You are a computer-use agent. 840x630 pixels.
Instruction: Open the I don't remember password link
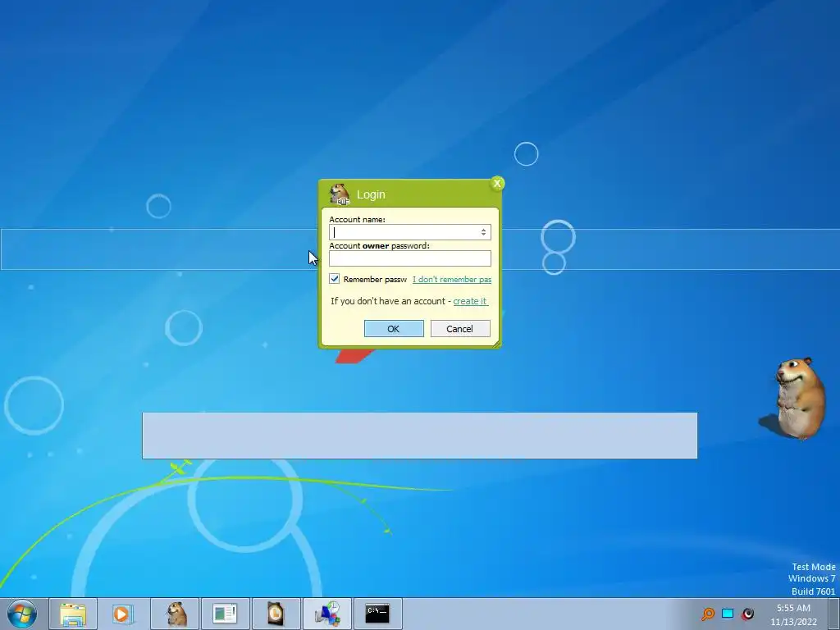(x=452, y=279)
